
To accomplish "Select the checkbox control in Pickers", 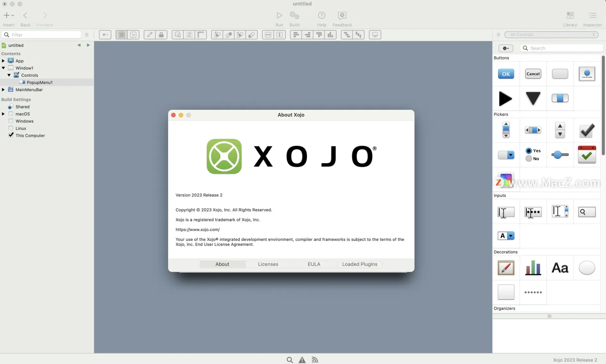I will (587, 131).
